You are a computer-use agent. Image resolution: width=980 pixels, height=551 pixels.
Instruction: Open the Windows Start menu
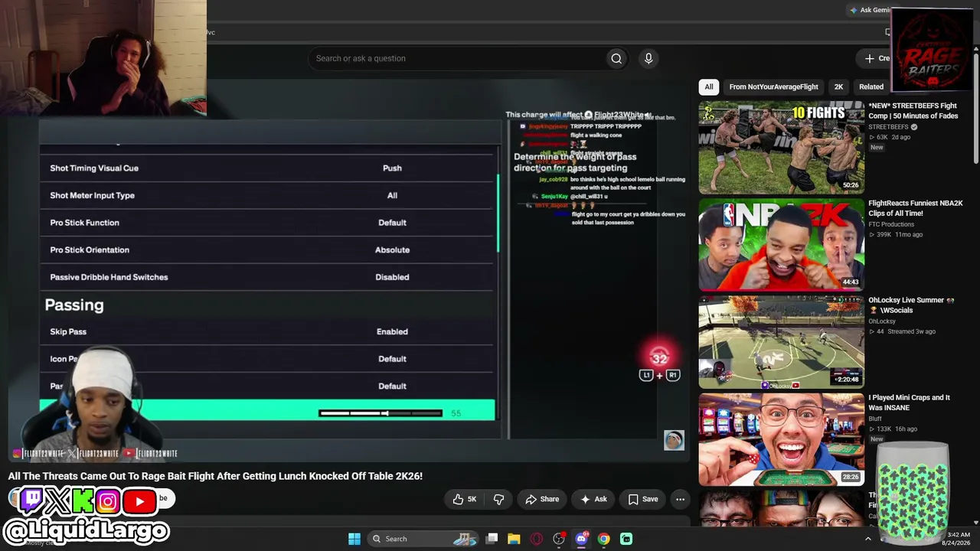(354, 539)
